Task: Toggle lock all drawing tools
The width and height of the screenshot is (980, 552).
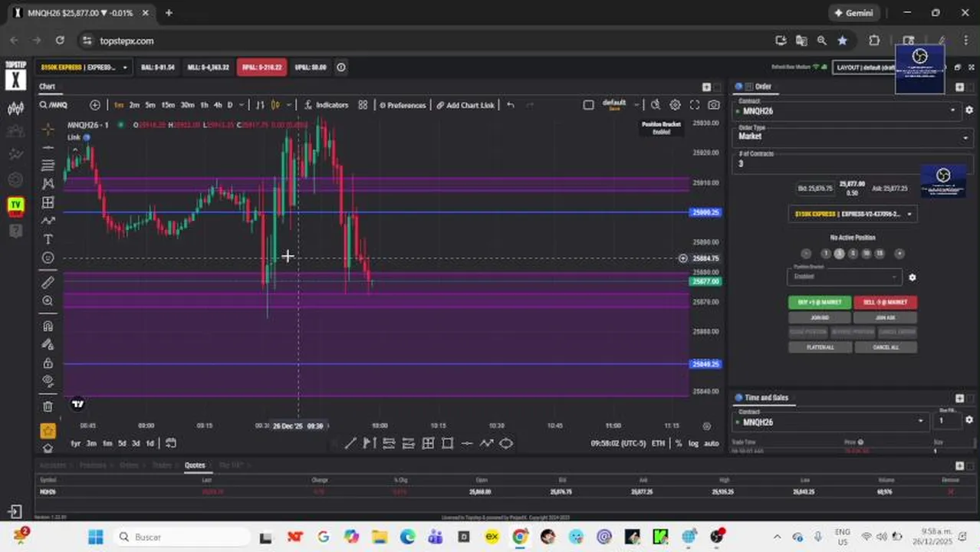Action: coord(48,363)
